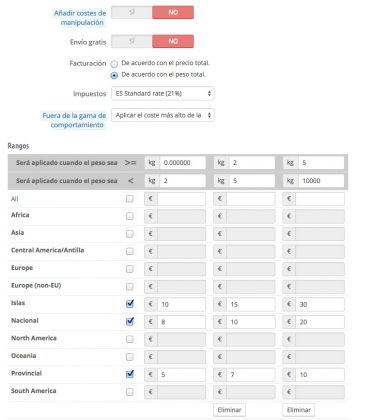Uncheck the Islas zone checkbox

(130, 304)
